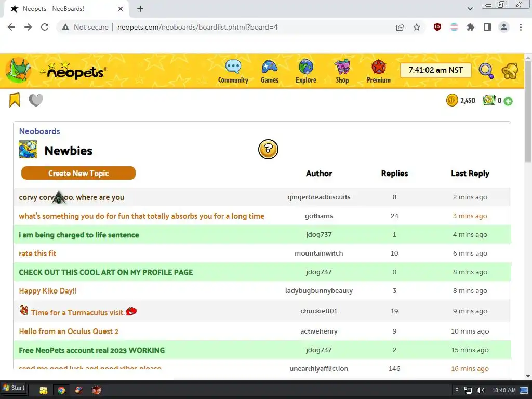Click the share page icon in address bar
This screenshot has width=532, height=399.
click(400, 27)
